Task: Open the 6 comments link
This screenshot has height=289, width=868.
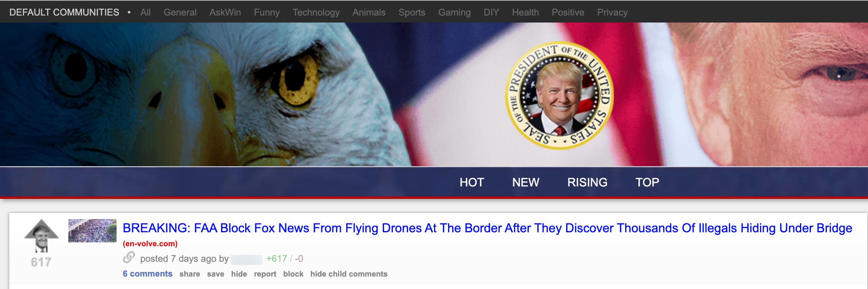Action: (148, 274)
